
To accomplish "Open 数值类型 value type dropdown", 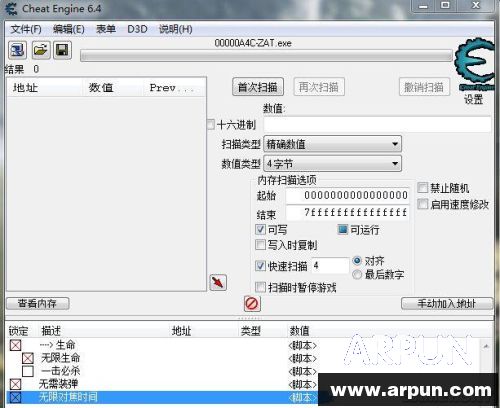I will [x=333, y=164].
